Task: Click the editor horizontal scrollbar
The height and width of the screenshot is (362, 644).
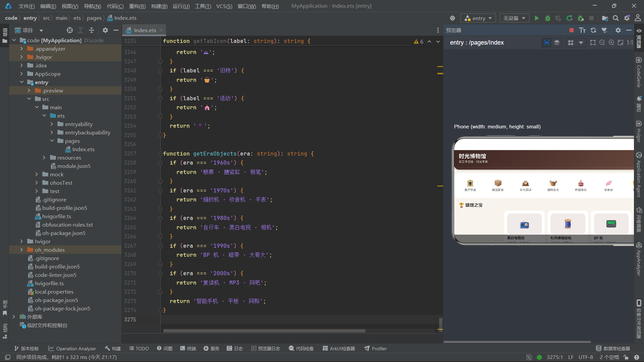Action: 264,331
